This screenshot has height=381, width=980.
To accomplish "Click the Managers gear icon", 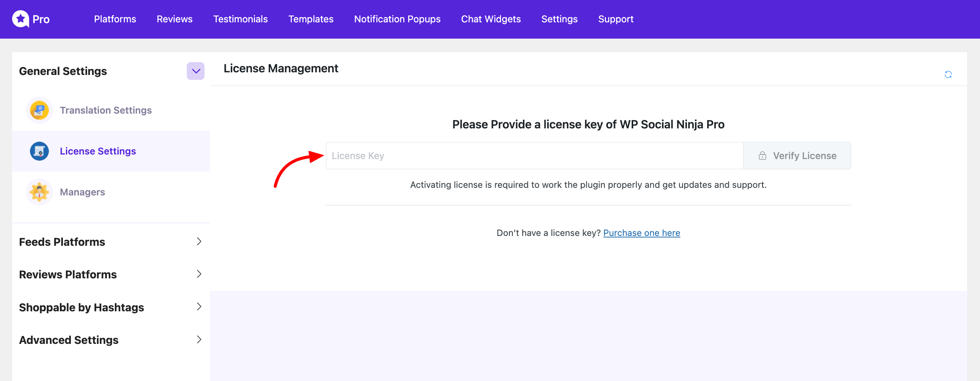I will coord(39,192).
